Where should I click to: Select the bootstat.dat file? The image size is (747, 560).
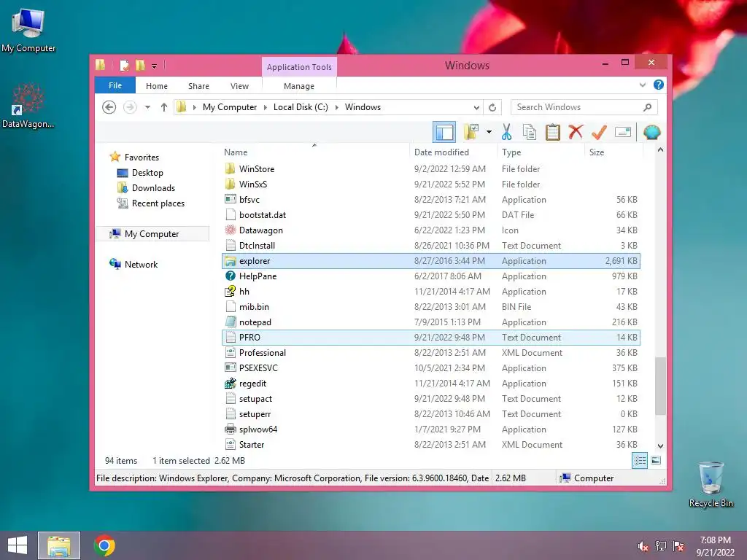click(x=263, y=215)
